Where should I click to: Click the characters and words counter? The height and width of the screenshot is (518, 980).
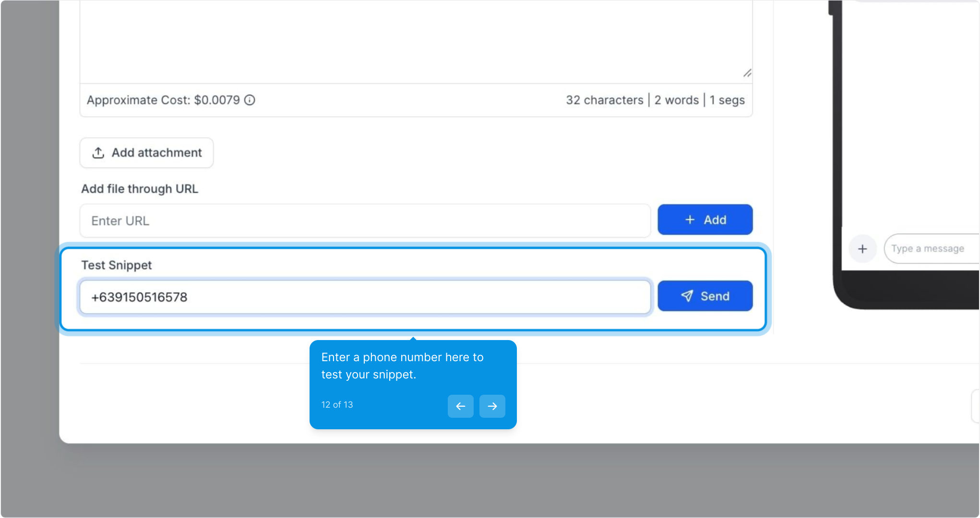pos(655,100)
